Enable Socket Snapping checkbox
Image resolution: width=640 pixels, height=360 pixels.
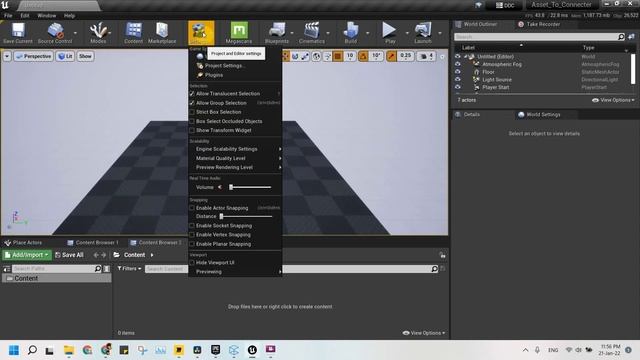click(192, 226)
